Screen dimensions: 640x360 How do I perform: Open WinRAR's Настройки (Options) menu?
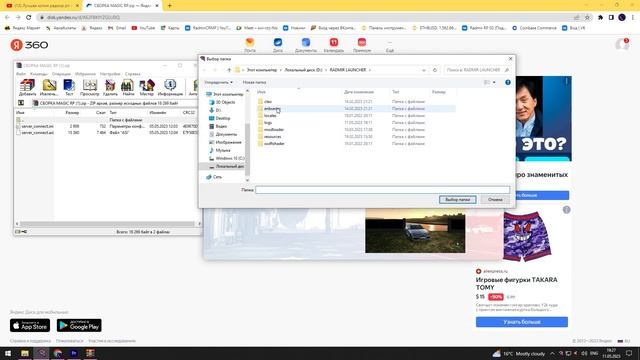click(110, 74)
